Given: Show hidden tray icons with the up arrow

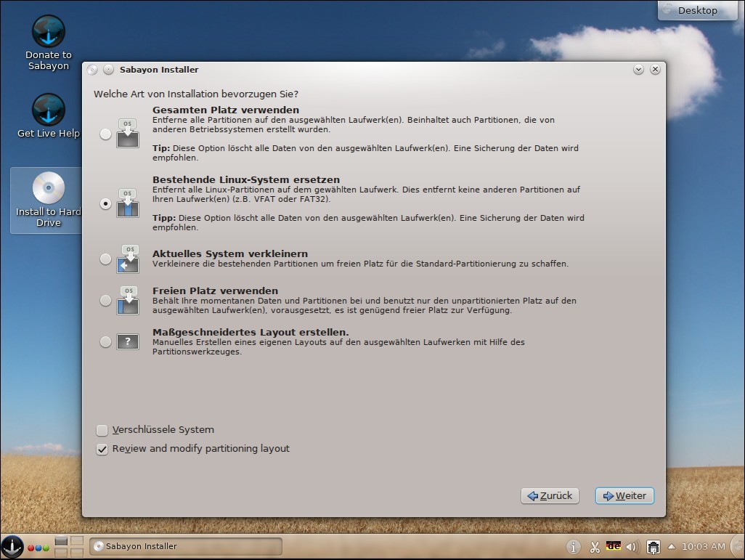Looking at the screenshot, I should click(672, 547).
